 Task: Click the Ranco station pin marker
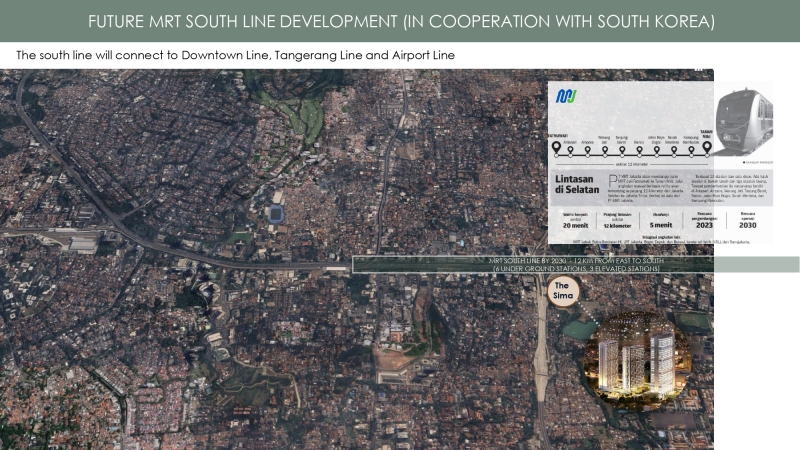639,151
